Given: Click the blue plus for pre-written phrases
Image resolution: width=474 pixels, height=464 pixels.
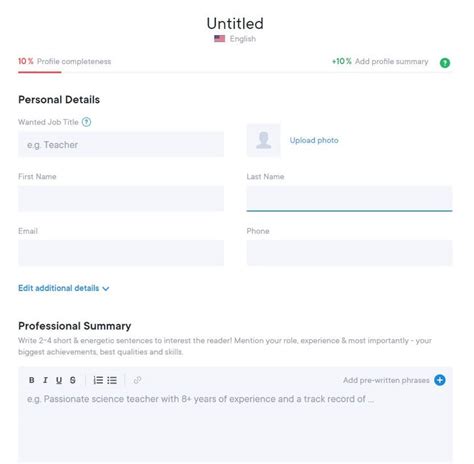Looking at the screenshot, I should (x=440, y=380).
